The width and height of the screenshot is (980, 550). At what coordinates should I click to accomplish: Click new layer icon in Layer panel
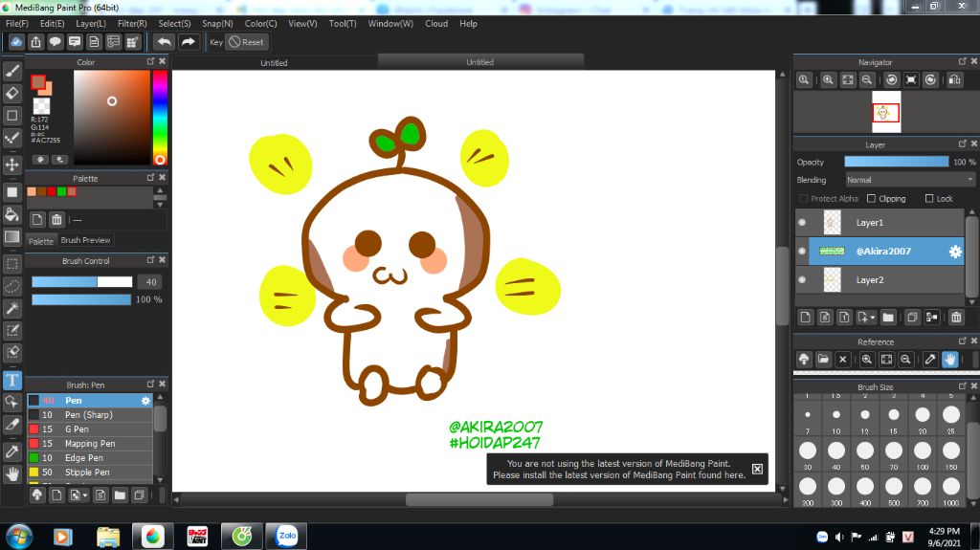click(806, 318)
